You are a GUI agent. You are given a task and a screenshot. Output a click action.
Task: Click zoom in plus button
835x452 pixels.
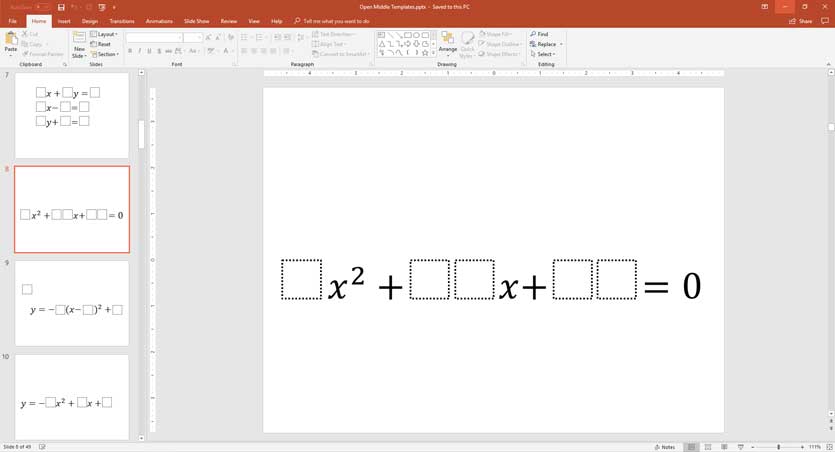click(x=802, y=447)
